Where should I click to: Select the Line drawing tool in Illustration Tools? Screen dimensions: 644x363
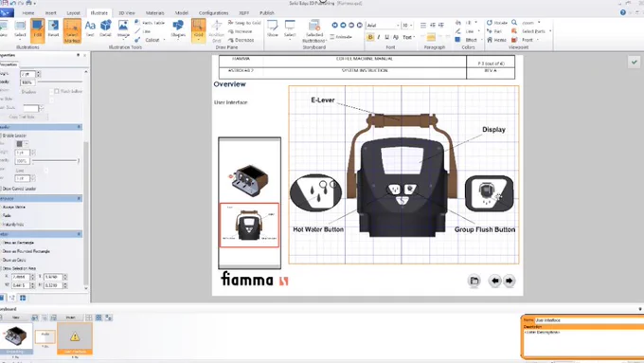coord(143,31)
